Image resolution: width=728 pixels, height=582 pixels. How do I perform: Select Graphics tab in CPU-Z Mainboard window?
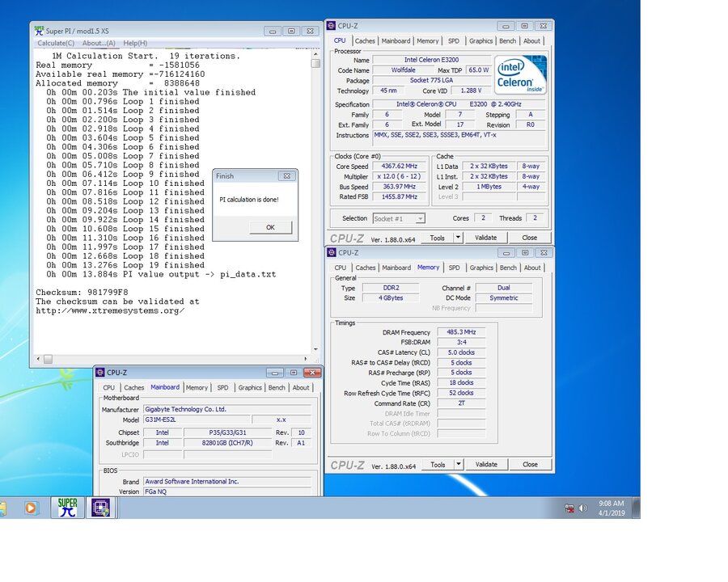(x=250, y=387)
